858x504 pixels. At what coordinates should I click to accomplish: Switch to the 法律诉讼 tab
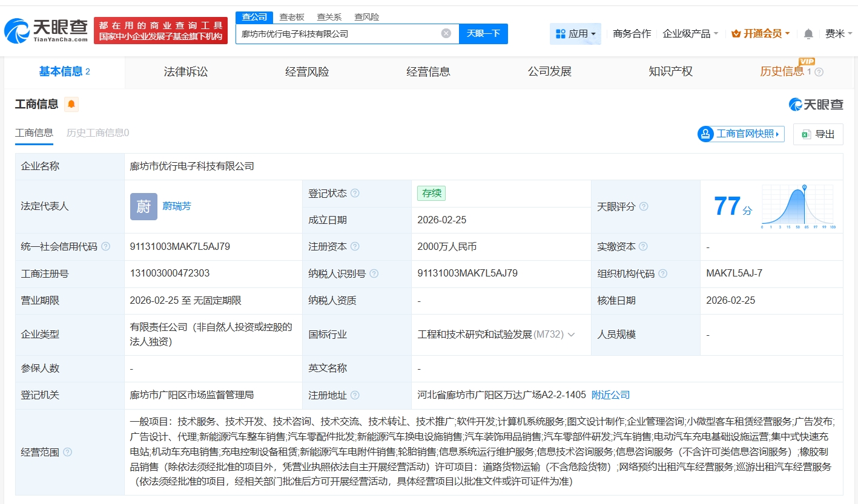click(x=186, y=72)
